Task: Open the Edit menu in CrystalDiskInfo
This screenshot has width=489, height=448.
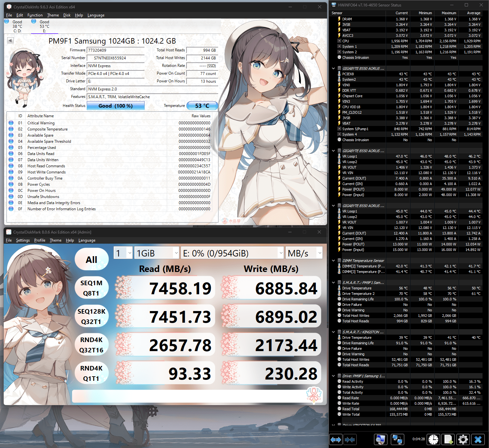Action: [x=20, y=15]
